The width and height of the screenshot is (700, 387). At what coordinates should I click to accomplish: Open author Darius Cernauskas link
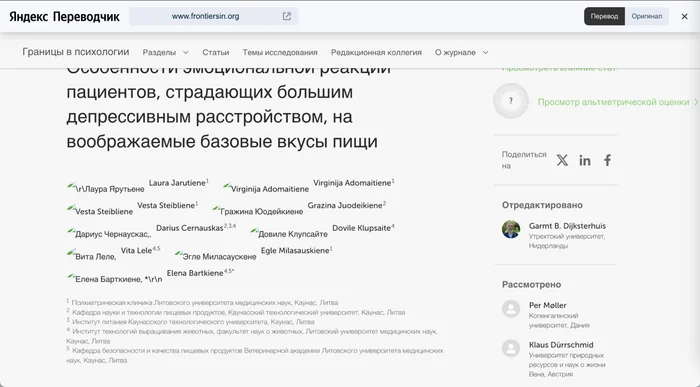[190, 228]
